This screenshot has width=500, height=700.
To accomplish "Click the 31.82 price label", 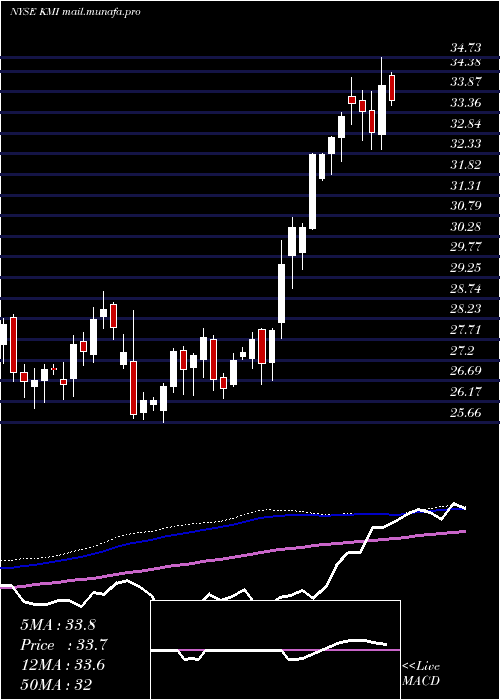I will (466, 164).
